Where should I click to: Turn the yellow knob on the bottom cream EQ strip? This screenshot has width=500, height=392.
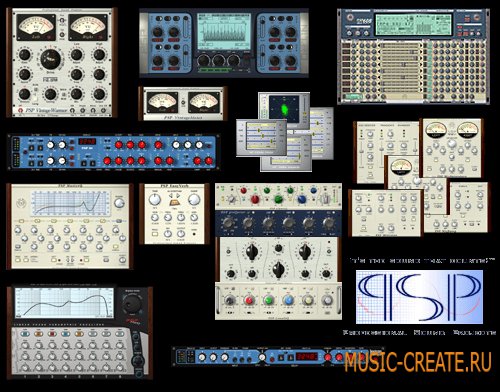[x=308, y=300]
